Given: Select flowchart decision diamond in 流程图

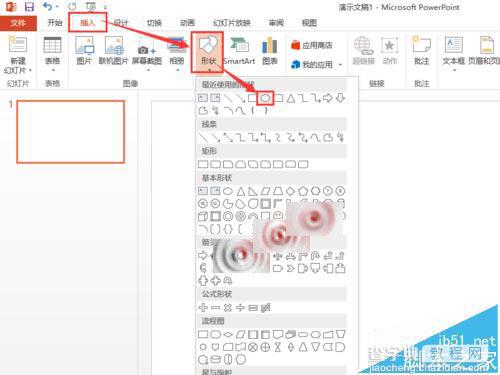Looking at the screenshot, I should click(x=228, y=334).
